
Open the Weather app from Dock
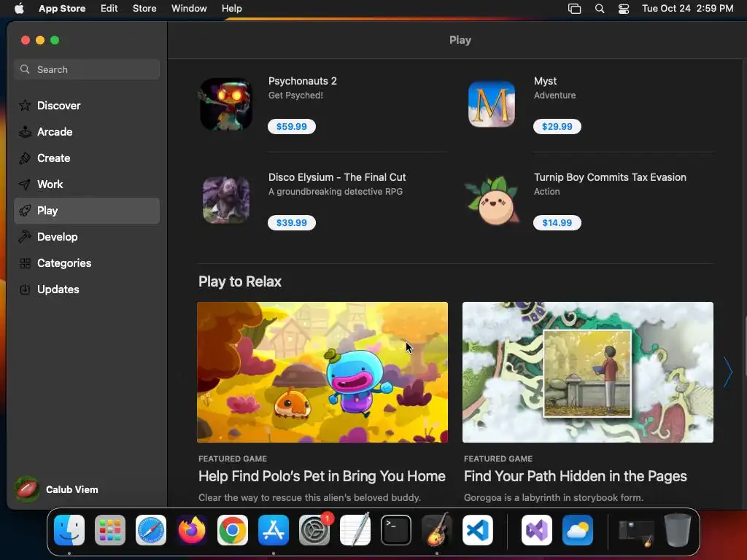[578, 530]
